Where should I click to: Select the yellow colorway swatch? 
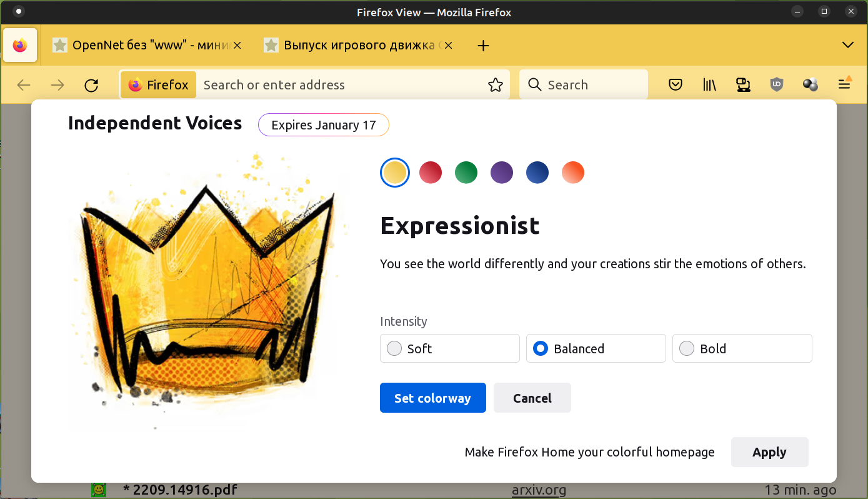click(395, 173)
